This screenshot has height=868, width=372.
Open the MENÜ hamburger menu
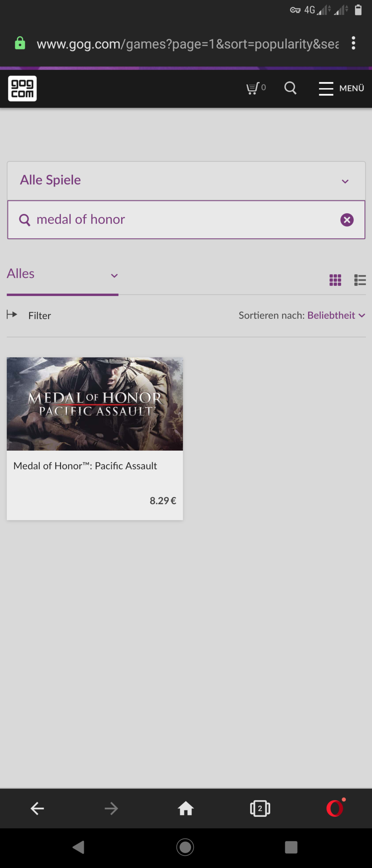(x=341, y=89)
